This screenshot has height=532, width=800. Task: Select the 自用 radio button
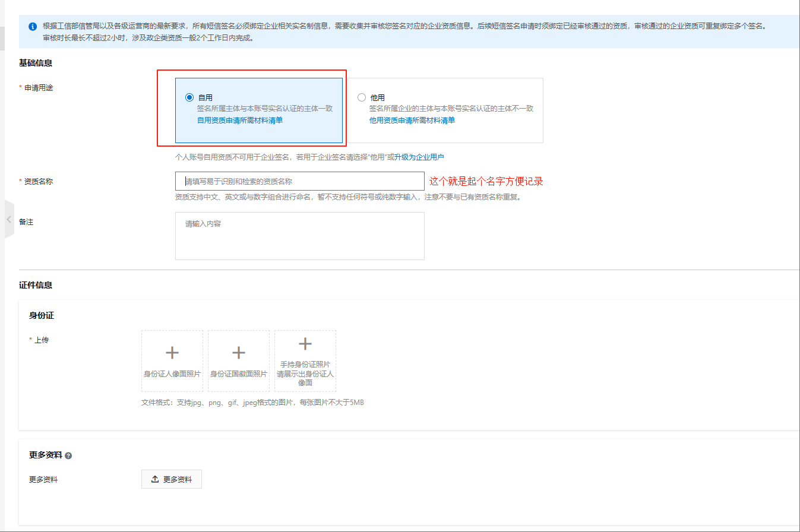(x=189, y=97)
